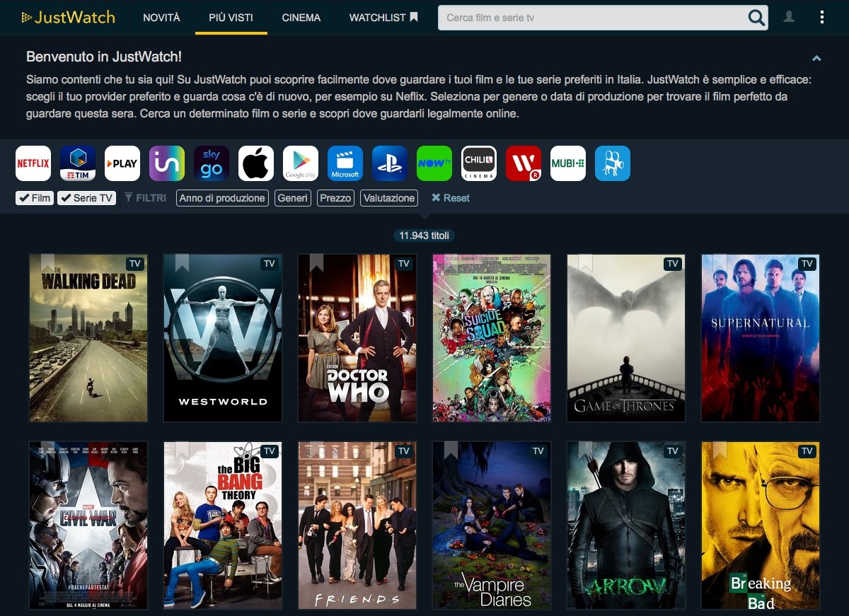849x616 pixels.
Task: Filter by Apple iTunes provider icon
Action: point(256,163)
